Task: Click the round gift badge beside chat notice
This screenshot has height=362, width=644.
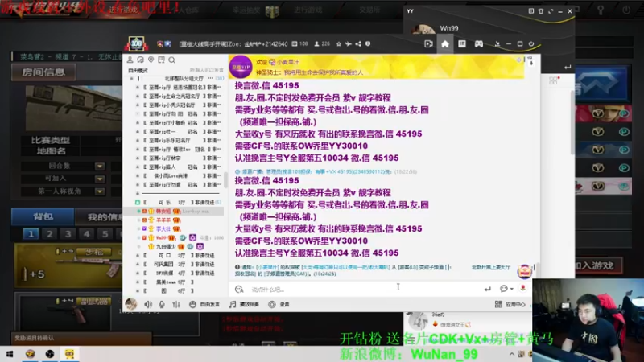Action: coord(525,271)
